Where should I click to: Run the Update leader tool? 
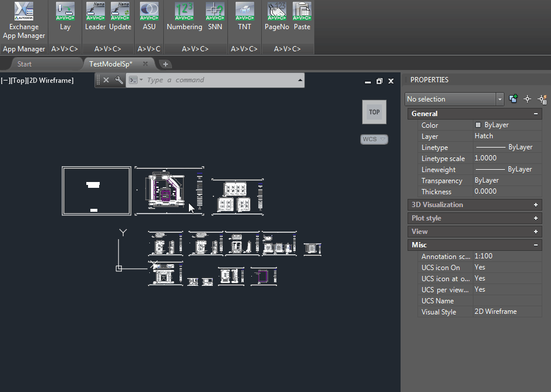(x=120, y=16)
